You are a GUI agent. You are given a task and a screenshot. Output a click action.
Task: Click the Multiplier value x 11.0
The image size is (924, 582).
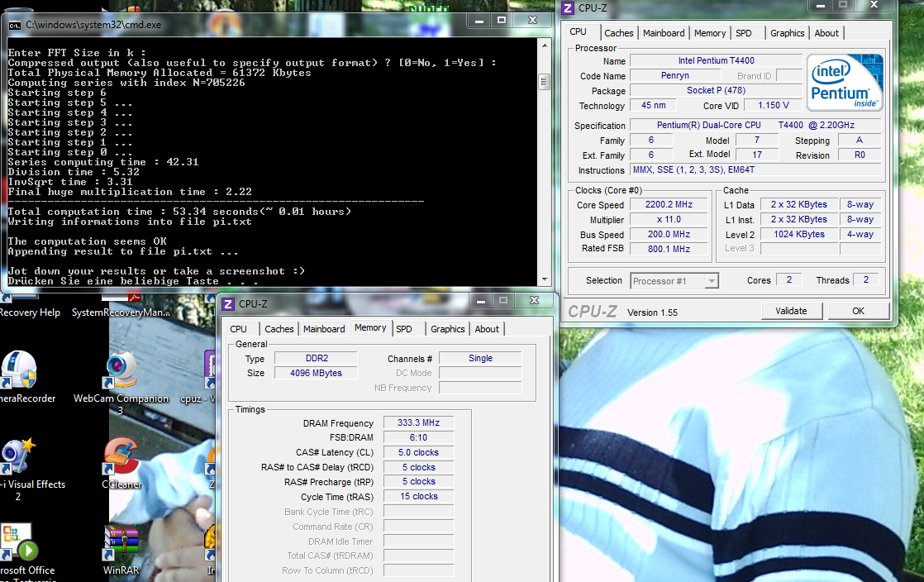[669, 219]
